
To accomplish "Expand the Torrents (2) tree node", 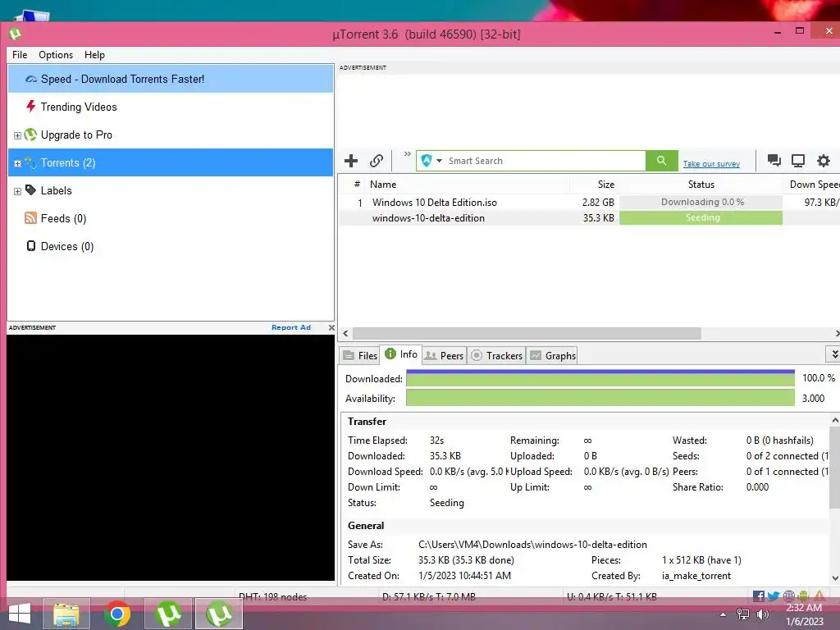I will (x=17, y=163).
